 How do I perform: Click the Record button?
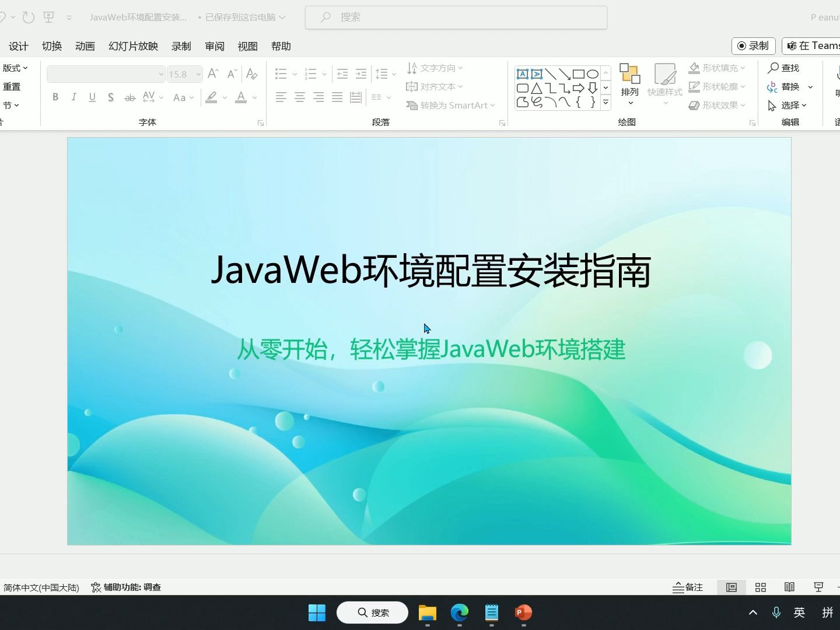(753, 45)
